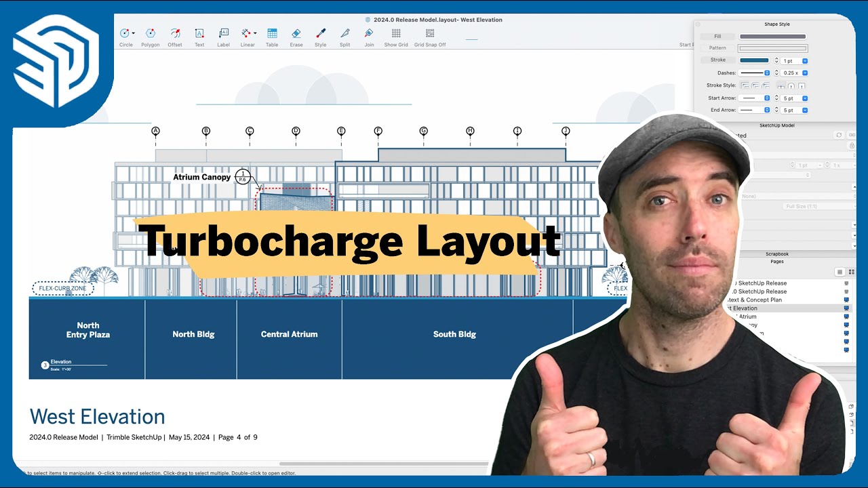
Task: Choose the Join tool
Action: click(368, 34)
